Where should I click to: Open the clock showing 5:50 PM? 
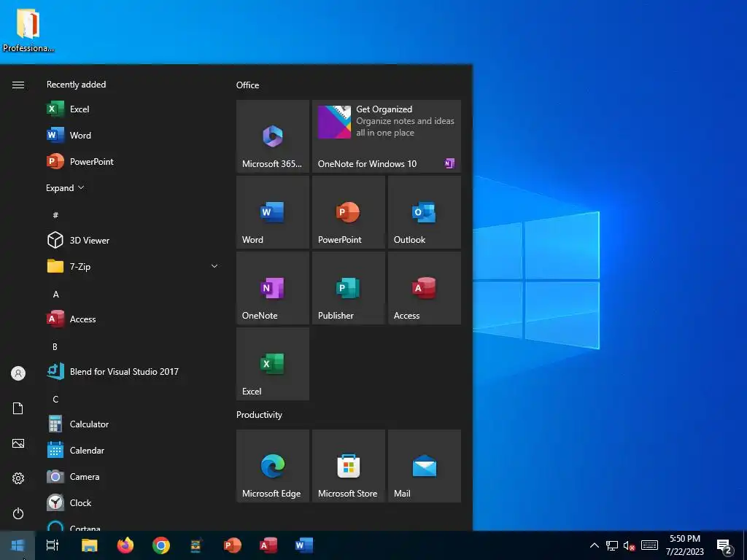(684, 545)
